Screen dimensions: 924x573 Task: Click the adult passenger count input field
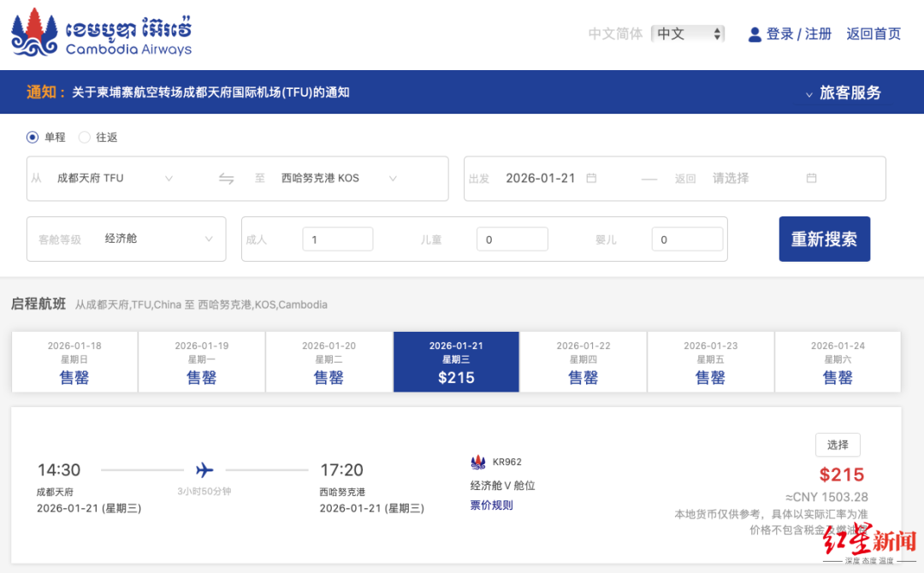click(337, 239)
